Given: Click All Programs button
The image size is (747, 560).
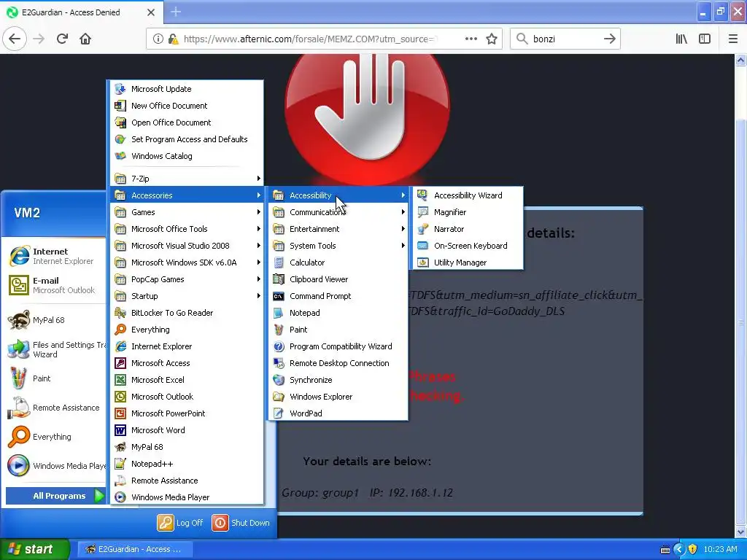Looking at the screenshot, I should pos(55,496).
